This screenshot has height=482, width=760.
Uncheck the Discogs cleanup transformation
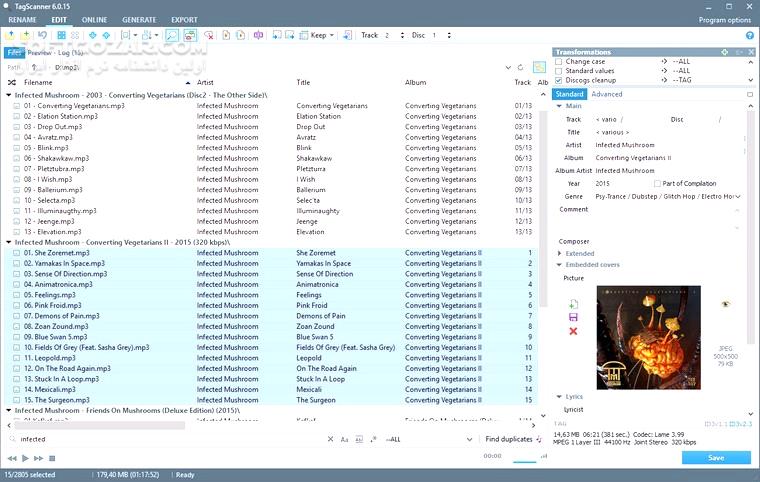(x=558, y=80)
